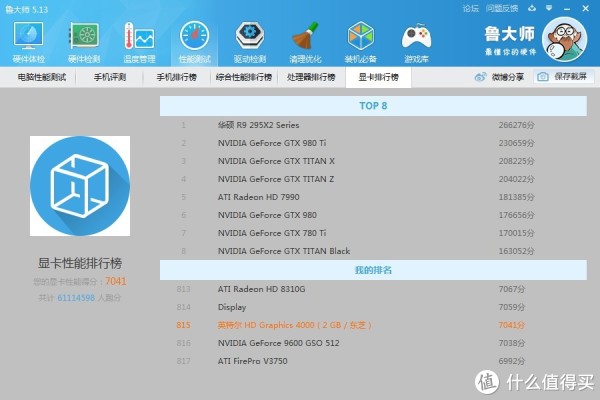
Task: Select row NVIDIA GeForce GTX TITAN Black
Action: click(x=373, y=251)
